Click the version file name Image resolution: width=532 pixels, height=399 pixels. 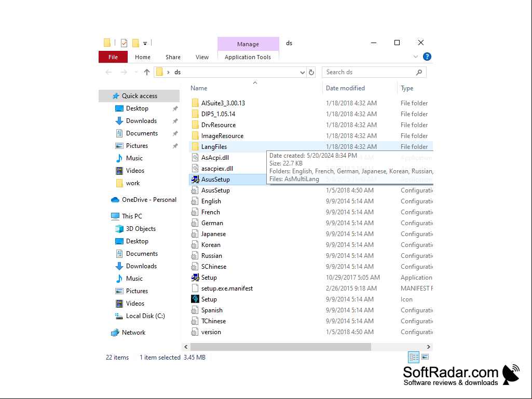pos(211,332)
